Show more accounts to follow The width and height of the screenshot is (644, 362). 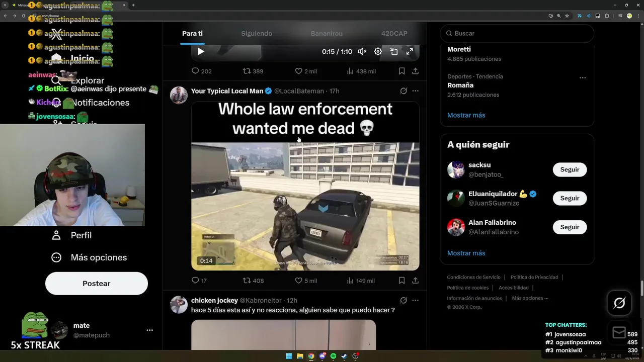coord(466,253)
